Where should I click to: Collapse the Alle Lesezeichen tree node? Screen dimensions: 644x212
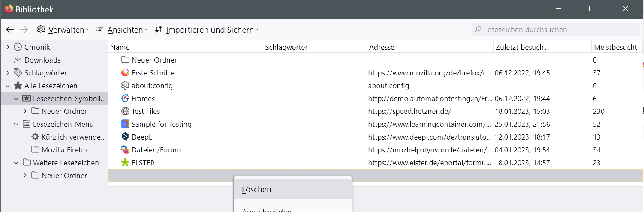coord(8,86)
